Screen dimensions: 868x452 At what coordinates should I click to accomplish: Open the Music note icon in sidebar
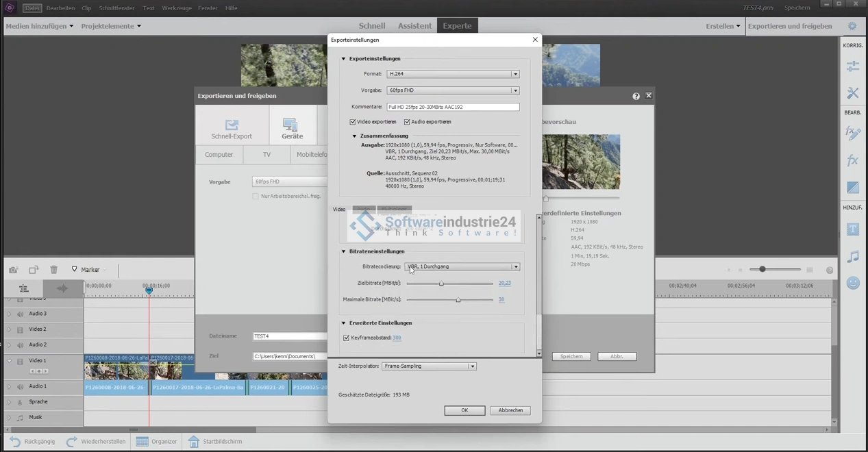click(852, 257)
